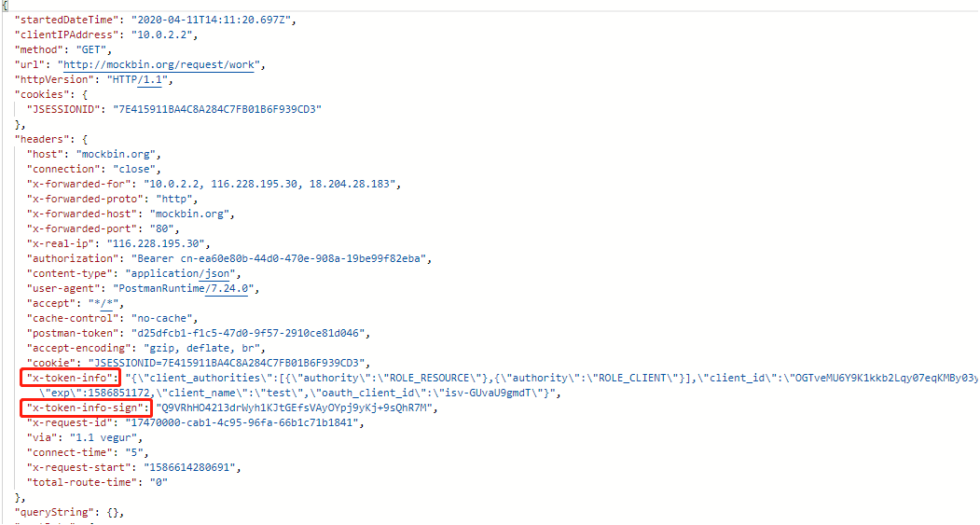Click the x-token-info-sign signature string

(x=297, y=408)
